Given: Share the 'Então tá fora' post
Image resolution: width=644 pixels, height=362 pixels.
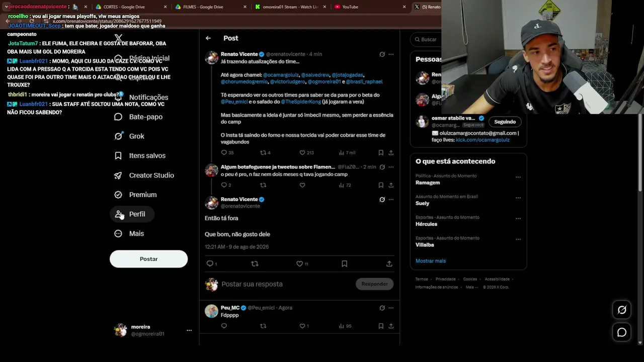Looking at the screenshot, I should tap(389, 263).
